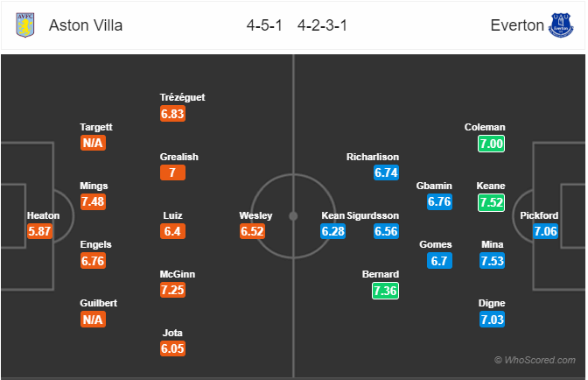Click the 4-2-3-1 formation text
588x380 pixels.
click(x=322, y=25)
